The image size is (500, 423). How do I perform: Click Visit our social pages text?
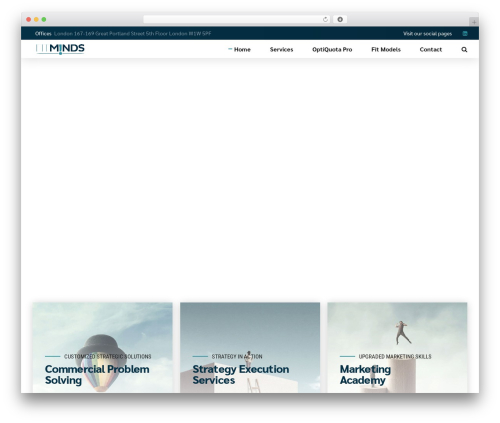pos(427,33)
